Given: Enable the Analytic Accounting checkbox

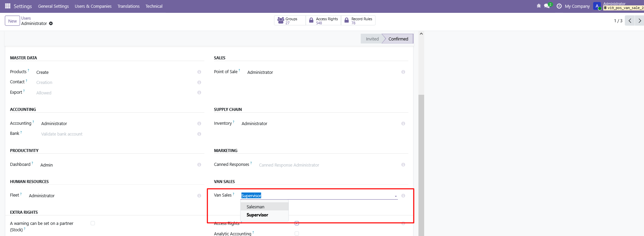Looking at the screenshot, I should [x=297, y=233].
